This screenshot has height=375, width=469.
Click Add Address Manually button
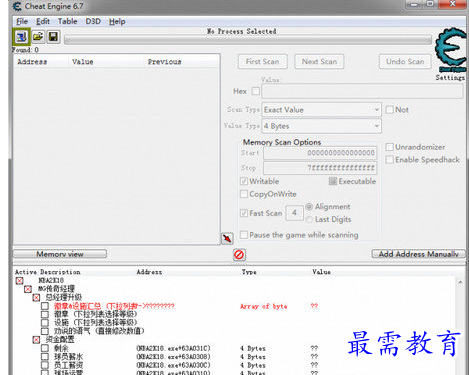(418, 254)
